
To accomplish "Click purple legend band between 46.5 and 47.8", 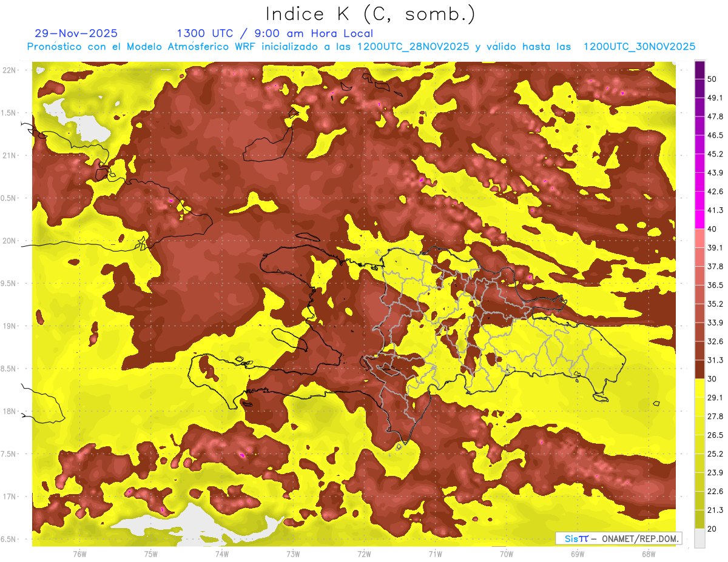I will 699,125.
